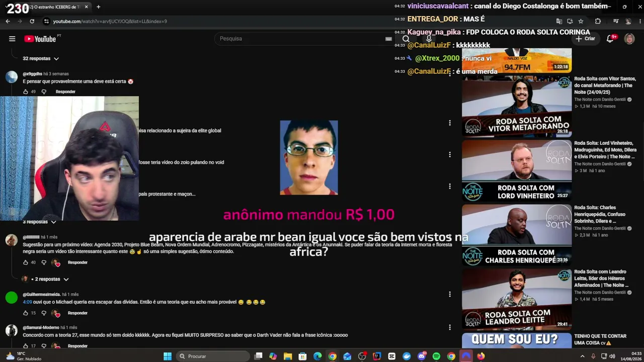Open a new browser tab
Screen dimensions: 644x362
click(x=98, y=7)
